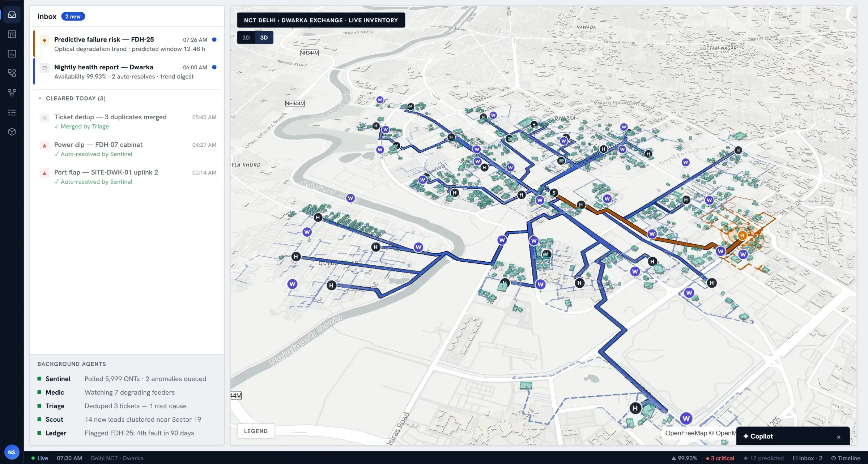
Task: Click the NCT Delhi Dwarka Exchange breadcrumb
Action: tap(321, 20)
